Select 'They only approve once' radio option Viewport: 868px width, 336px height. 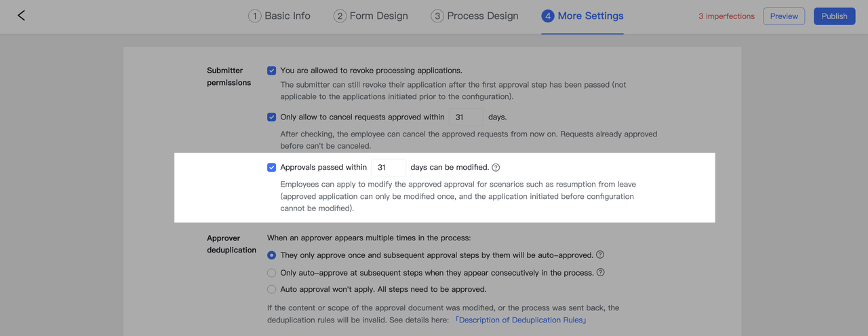point(271,255)
